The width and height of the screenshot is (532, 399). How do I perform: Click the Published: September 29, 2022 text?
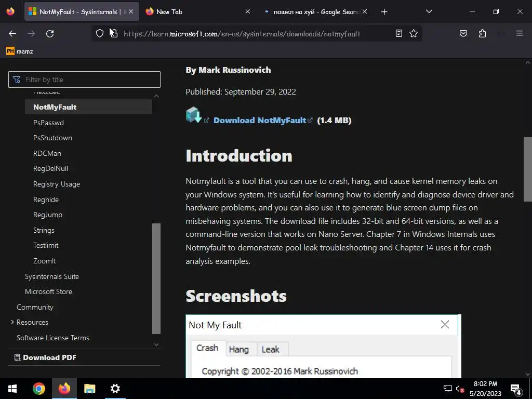pyautogui.click(x=241, y=91)
